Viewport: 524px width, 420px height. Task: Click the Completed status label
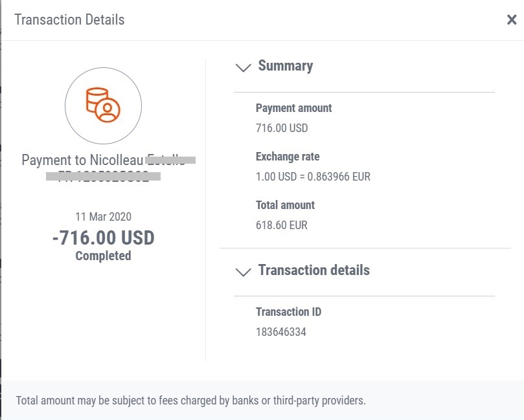[103, 256]
